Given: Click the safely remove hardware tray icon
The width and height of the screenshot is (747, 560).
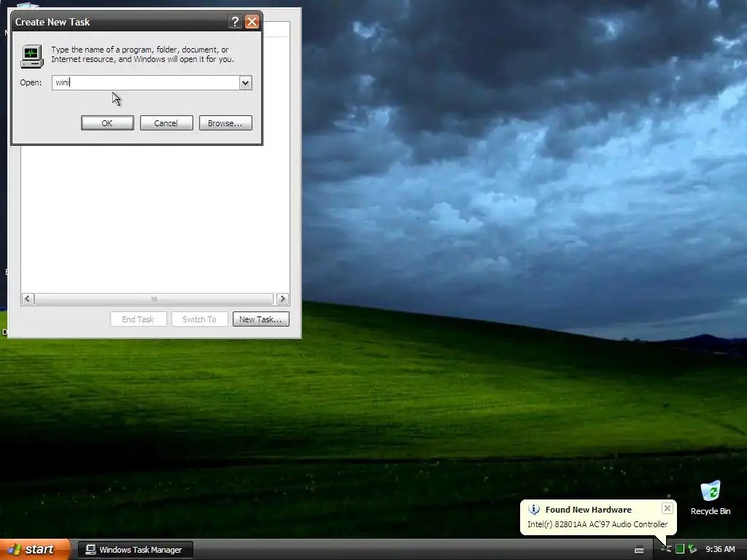Looking at the screenshot, I should [x=692, y=549].
